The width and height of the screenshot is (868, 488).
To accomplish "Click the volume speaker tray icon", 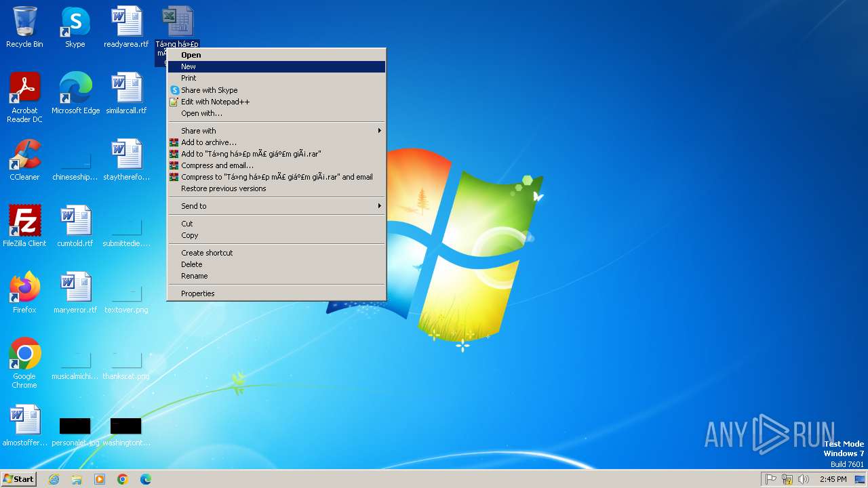I will coord(804,479).
